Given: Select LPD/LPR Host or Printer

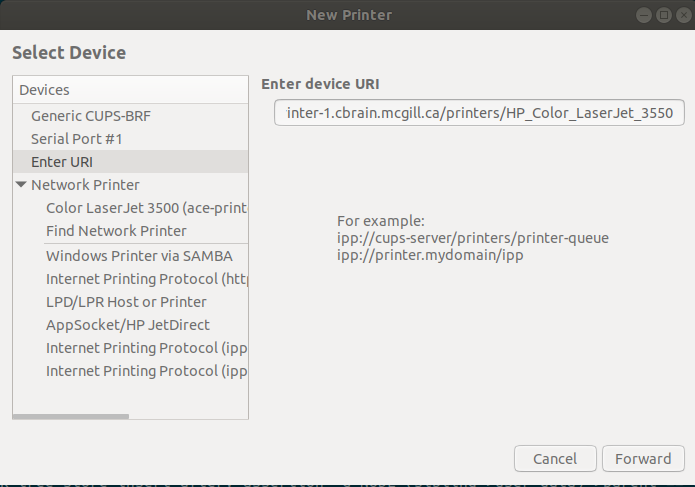Looking at the screenshot, I should point(126,302).
